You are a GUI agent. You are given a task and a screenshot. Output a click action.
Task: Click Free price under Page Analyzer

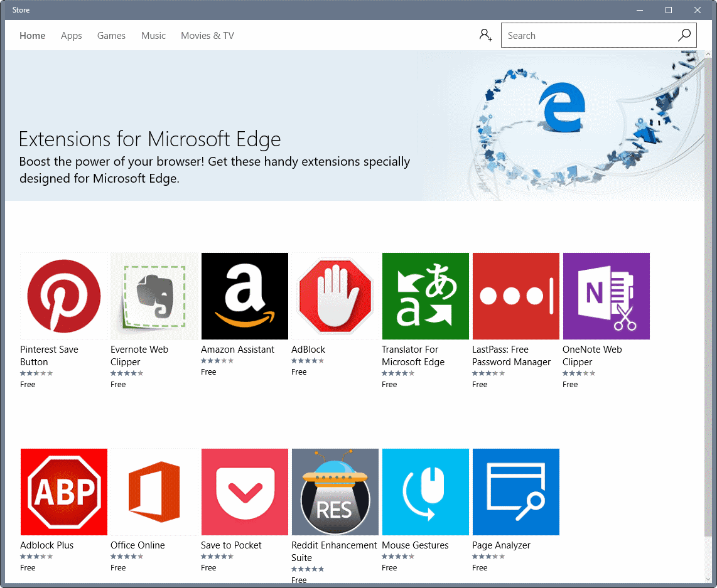pos(479,567)
